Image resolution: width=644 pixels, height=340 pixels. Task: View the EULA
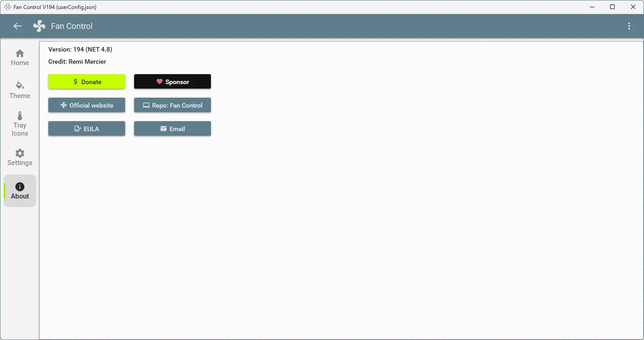(x=87, y=129)
